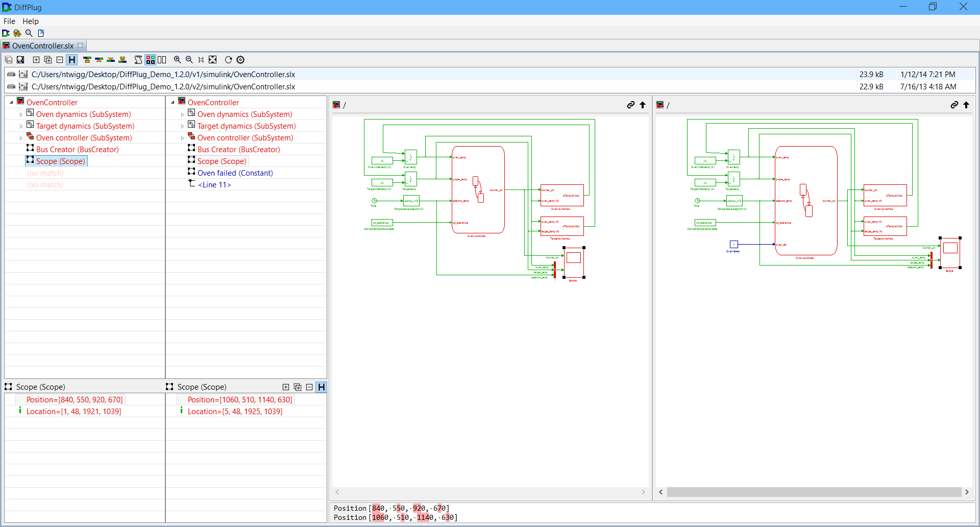Click the DiffPlug logo icon in top toolbar
Viewport: 980px width, 527px height.
point(6,33)
